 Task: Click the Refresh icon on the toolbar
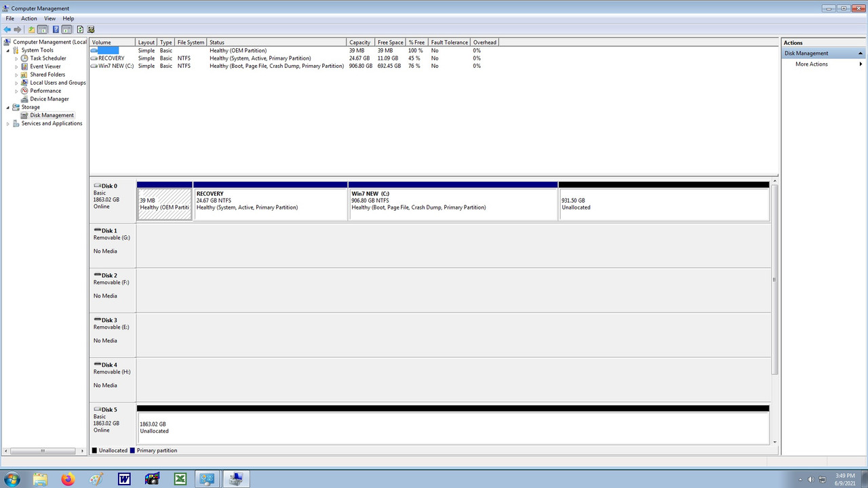(x=79, y=29)
